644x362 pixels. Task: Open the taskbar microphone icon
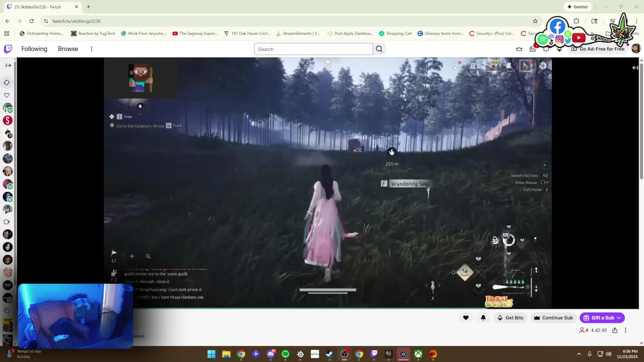click(590, 354)
